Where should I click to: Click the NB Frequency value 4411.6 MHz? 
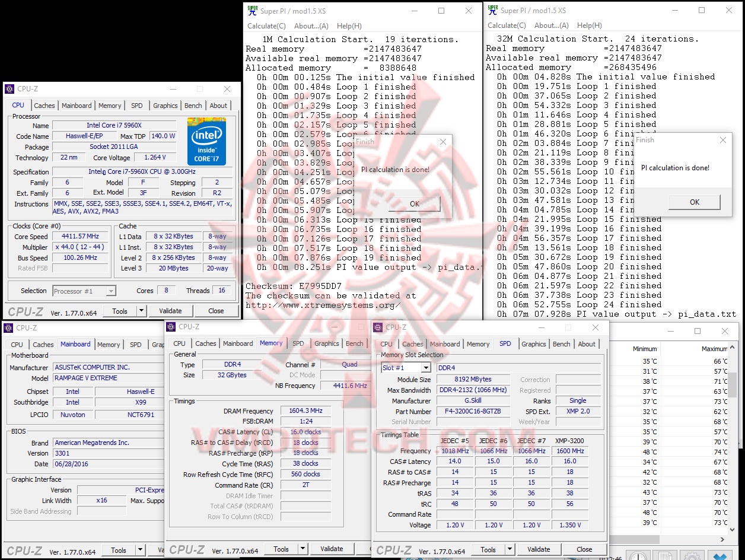click(345, 386)
